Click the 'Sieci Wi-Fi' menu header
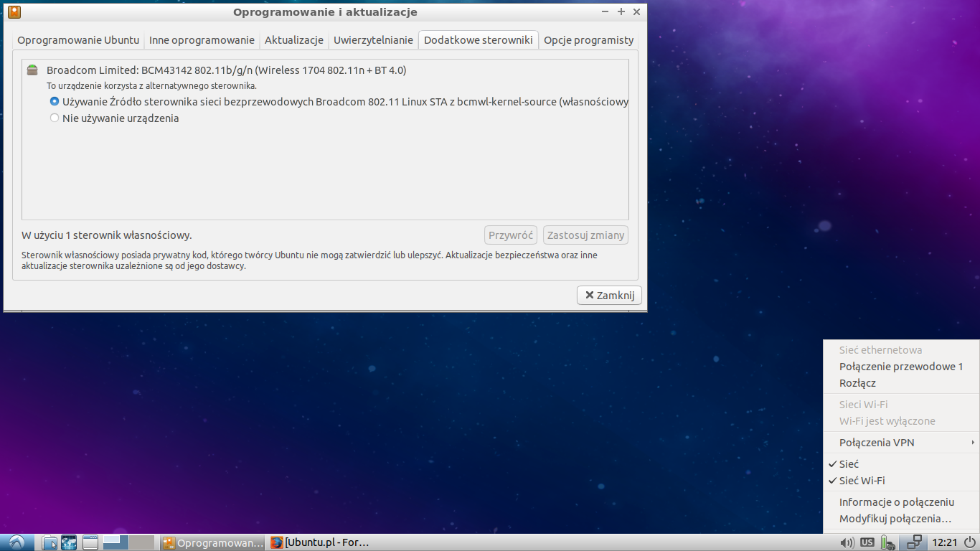The width and height of the screenshot is (980, 551). [x=864, y=405]
